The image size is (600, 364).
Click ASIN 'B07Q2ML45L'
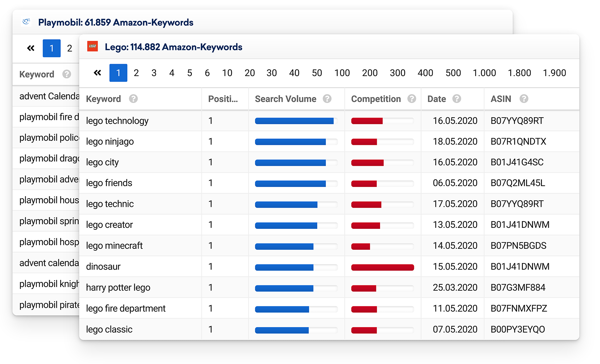point(518,183)
